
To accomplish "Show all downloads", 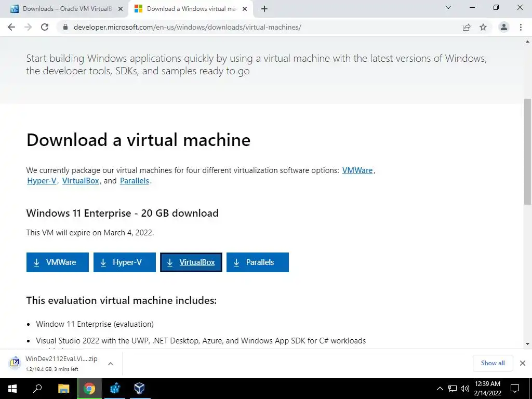I will pyautogui.click(x=493, y=363).
